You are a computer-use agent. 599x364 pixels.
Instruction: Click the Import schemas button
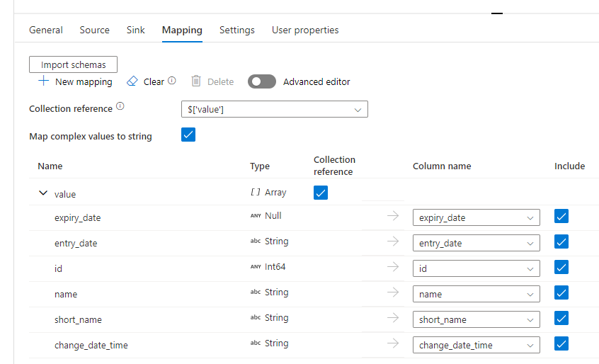73,64
